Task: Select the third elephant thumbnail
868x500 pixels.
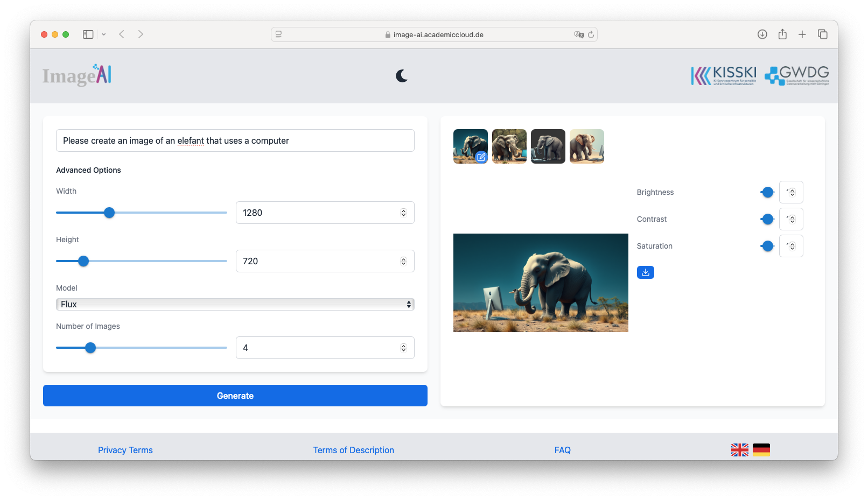Action: point(548,146)
